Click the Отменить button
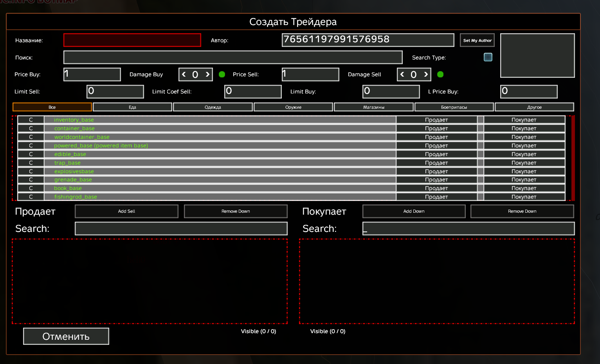Viewport: 600px width, 364px height. (66, 336)
